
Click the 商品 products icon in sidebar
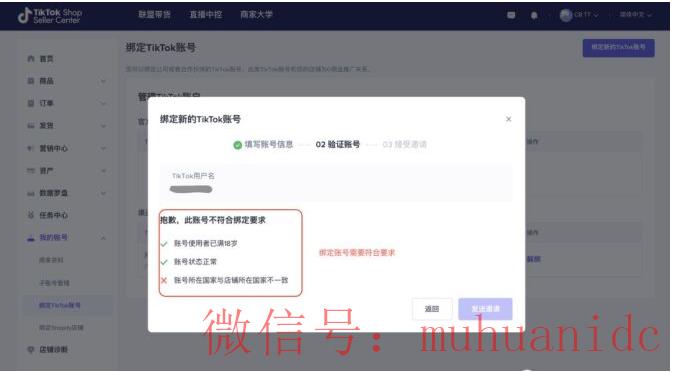tap(31, 81)
